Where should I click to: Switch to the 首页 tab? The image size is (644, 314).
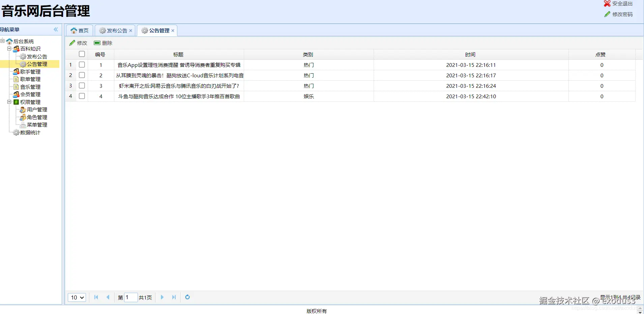[x=80, y=30]
